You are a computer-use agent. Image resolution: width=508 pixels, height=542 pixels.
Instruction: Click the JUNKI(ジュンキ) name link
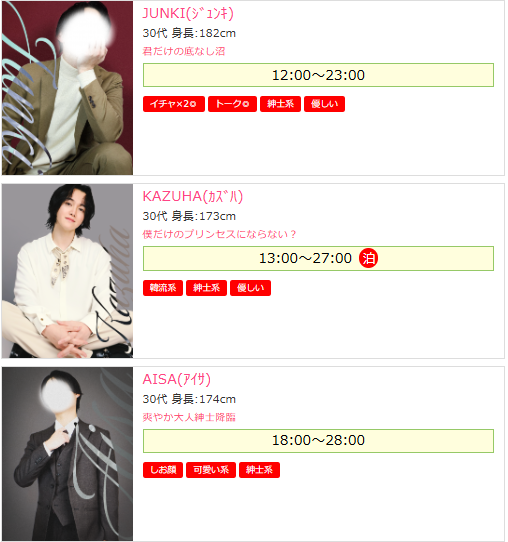(188, 13)
